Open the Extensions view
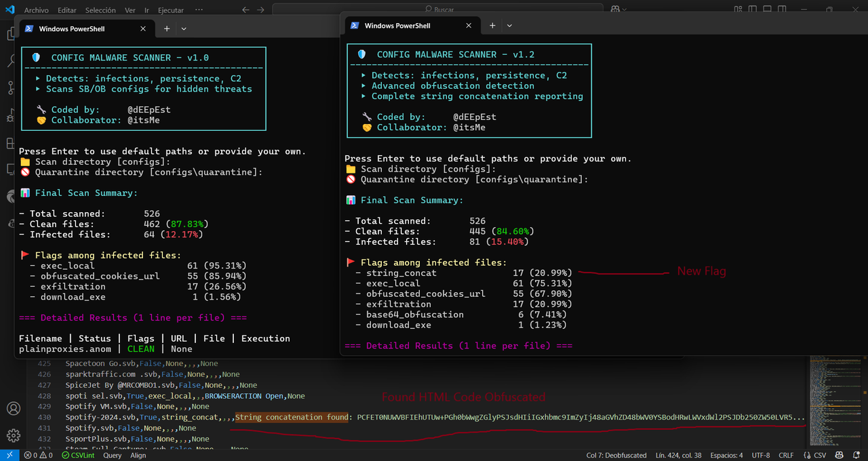Image resolution: width=868 pixels, height=461 pixels. coord(10,143)
